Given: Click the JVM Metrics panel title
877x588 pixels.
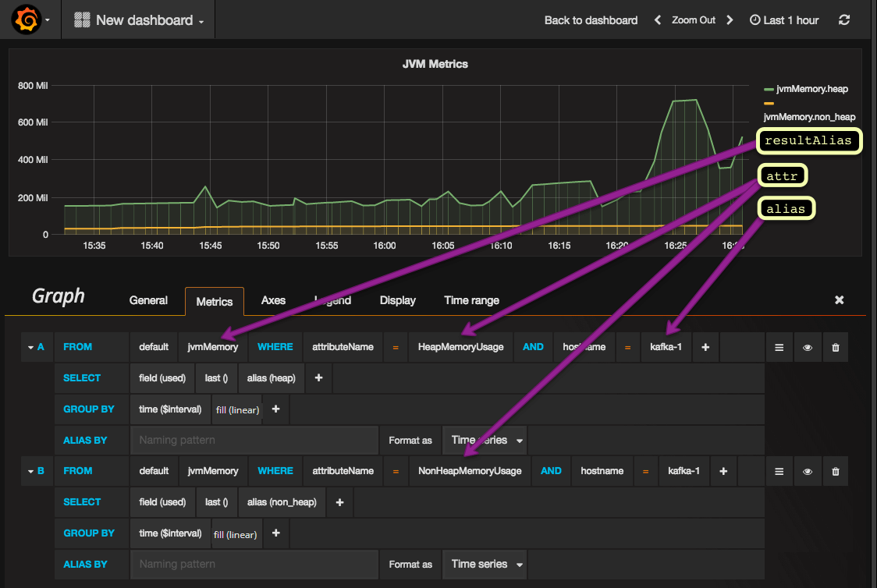Looking at the screenshot, I should coord(435,64).
